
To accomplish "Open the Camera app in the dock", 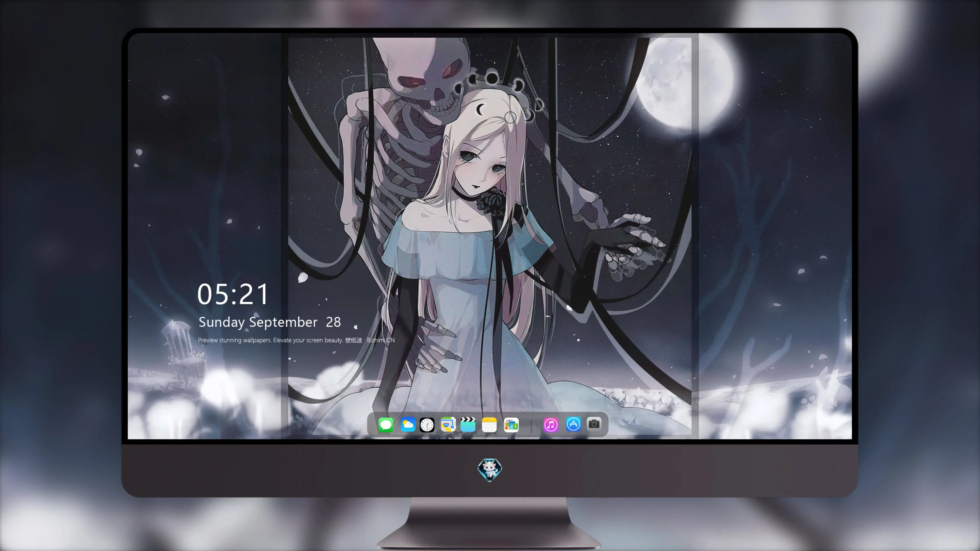I will pos(594,424).
